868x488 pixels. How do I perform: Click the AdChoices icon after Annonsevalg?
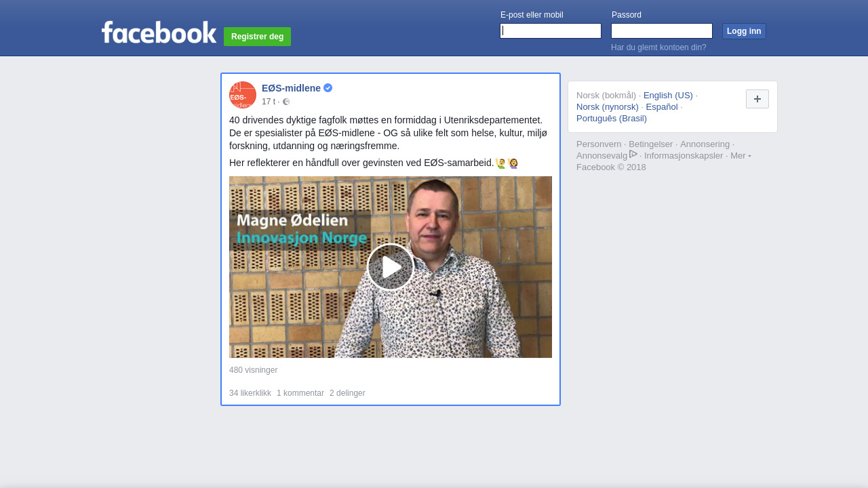[633, 154]
